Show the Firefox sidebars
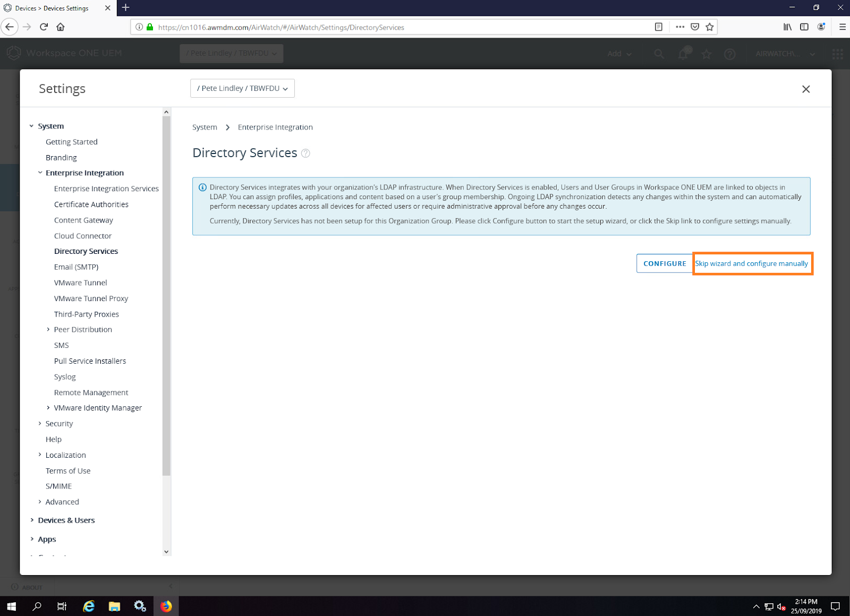The image size is (850, 616). (804, 27)
